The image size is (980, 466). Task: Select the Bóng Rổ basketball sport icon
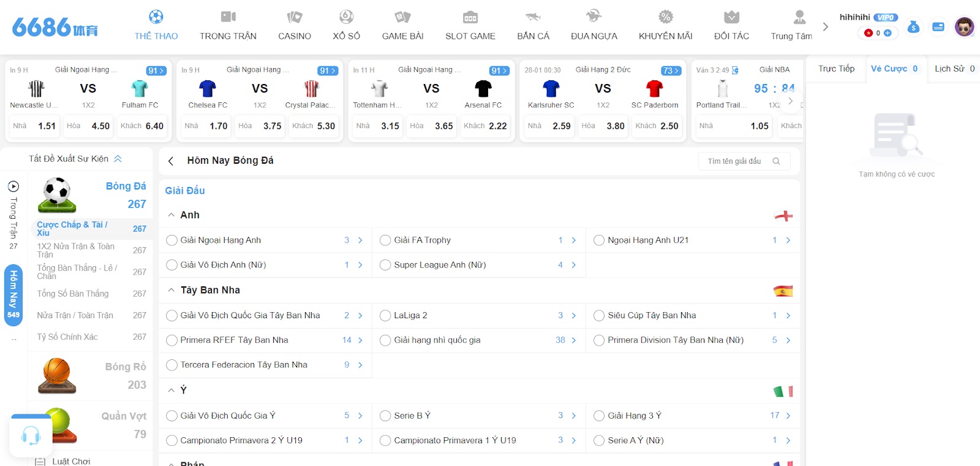pos(57,375)
